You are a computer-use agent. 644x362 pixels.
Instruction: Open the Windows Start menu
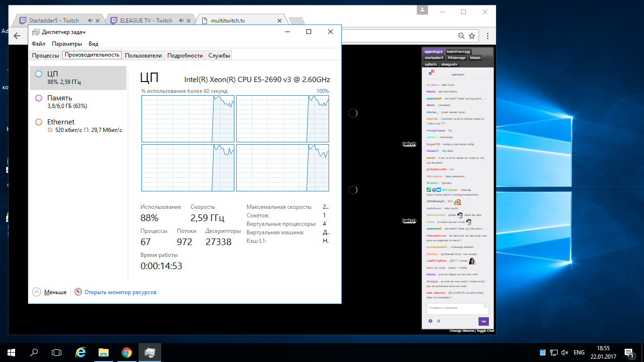[x=11, y=352]
